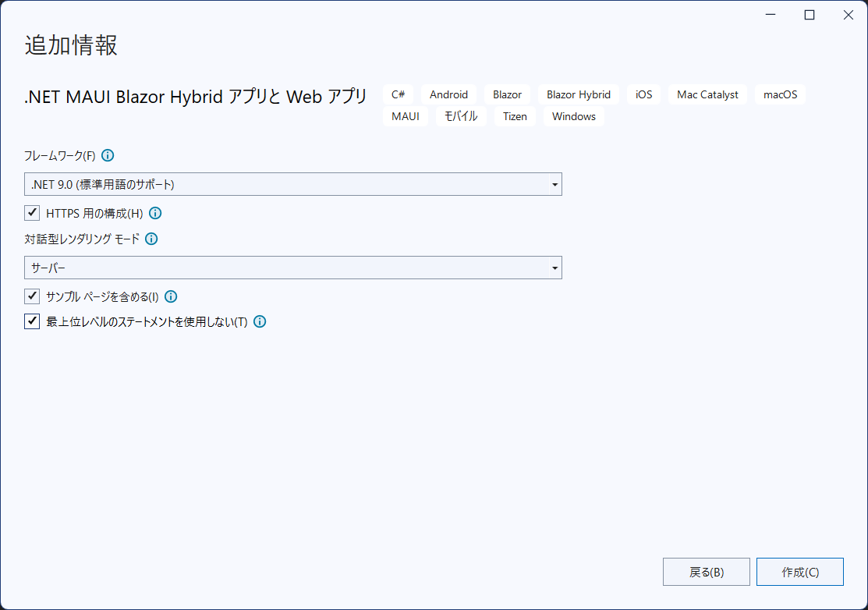Minimize the dialog window

tap(771, 15)
